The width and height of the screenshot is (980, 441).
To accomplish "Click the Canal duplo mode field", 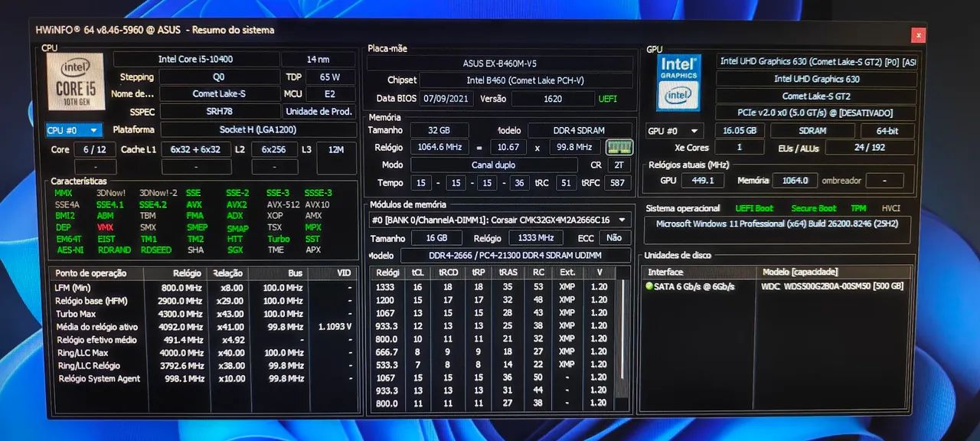I will pyautogui.click(x=494, y=165).
